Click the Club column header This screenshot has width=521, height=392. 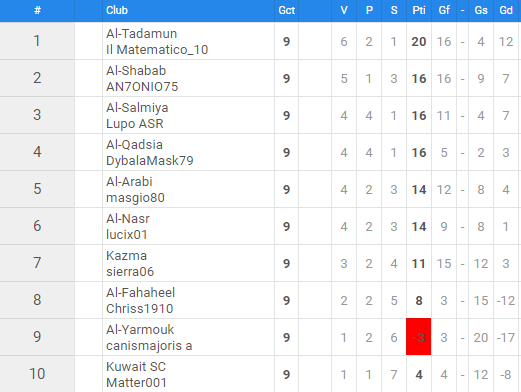pos(117,10)
